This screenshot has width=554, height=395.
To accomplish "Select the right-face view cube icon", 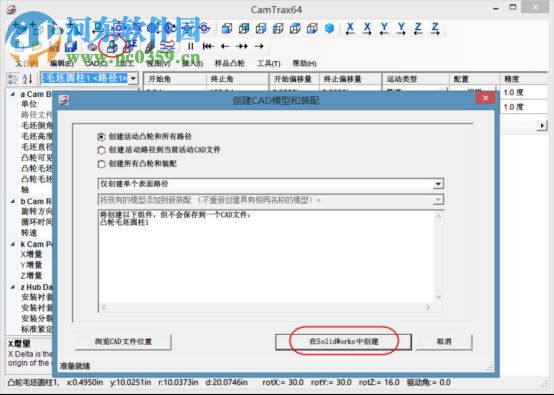I will [261, 28].
